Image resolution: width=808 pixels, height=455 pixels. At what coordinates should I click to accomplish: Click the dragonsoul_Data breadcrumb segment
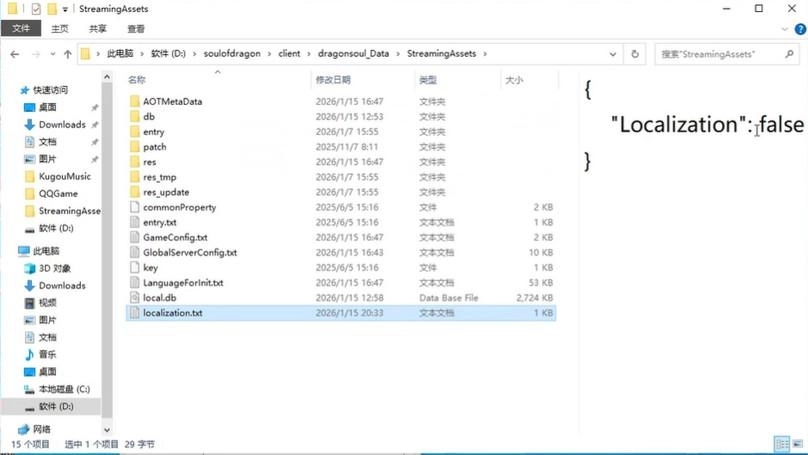coord(357,54)
